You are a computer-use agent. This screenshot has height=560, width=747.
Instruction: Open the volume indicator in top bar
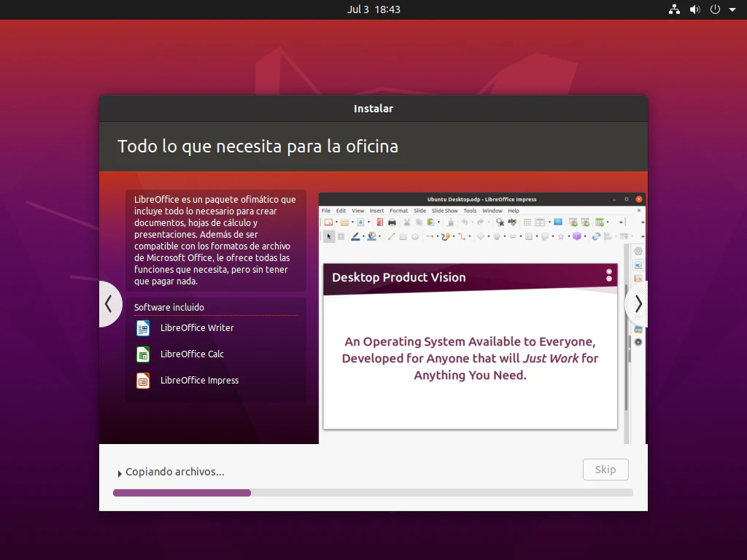coord(695,9)
